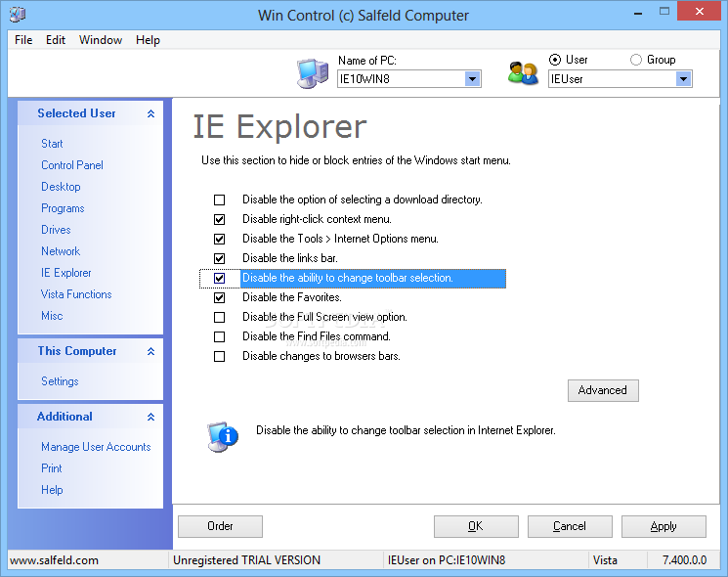Click Vista in the status bar
728x577 pixels.
(605, 560)
